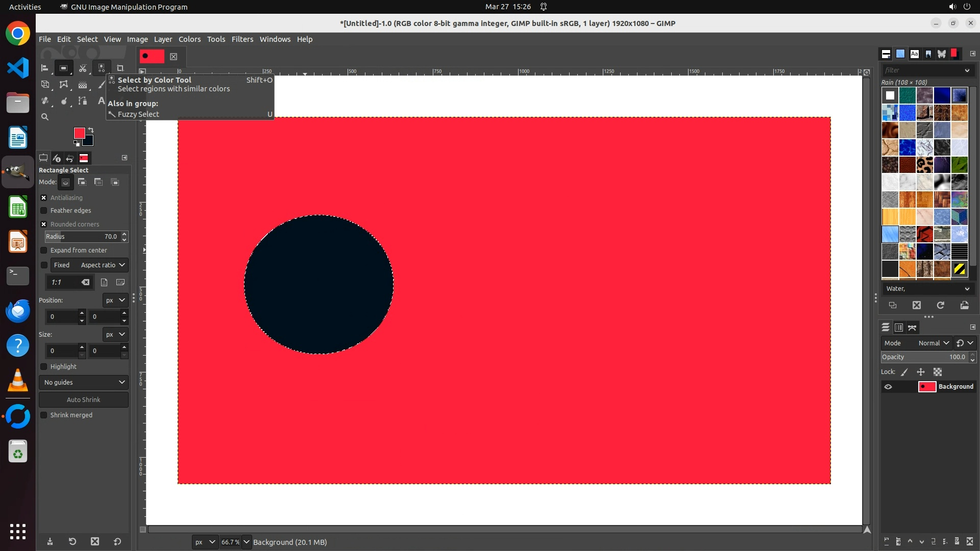Expand the layer Mode Normal dropdown
980x551 pixels.
click(934, 343)
